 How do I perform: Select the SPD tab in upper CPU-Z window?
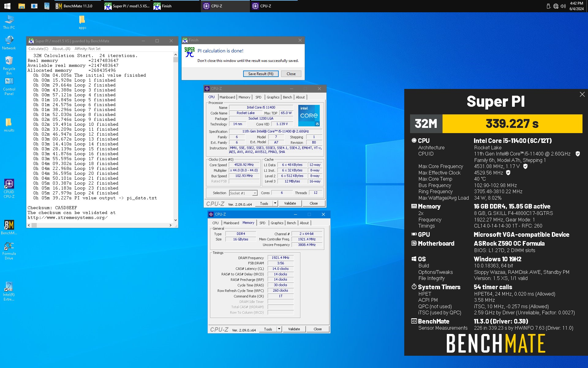[x=258, y=97]
